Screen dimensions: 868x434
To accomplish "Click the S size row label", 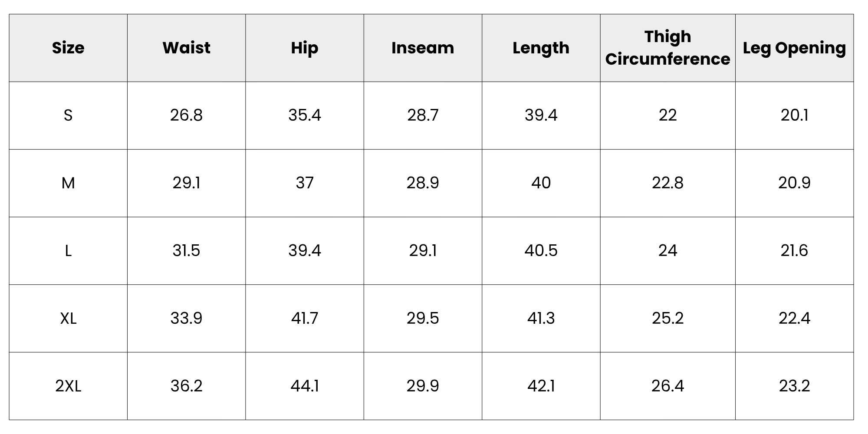I will [x=68, y=115].
